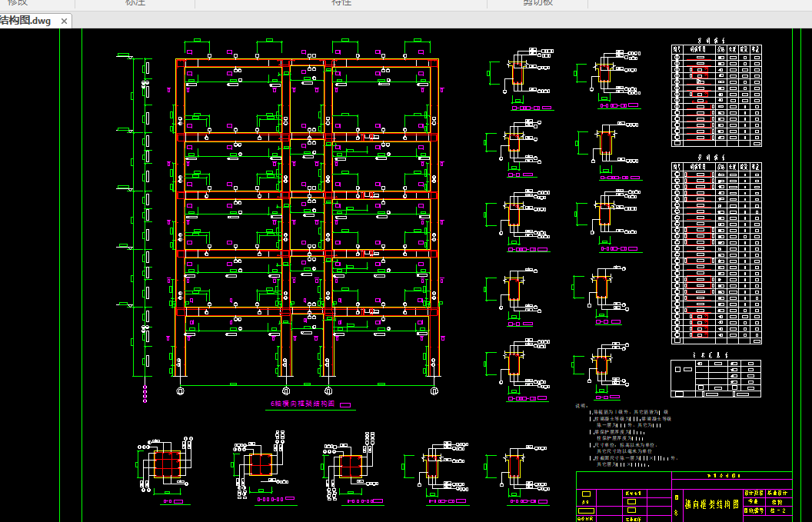The width and height of the screenshot is (812, 522).
Task: Select the 6轴横向框架结构图 drawing title text
Action: click(x=303, y=404)
